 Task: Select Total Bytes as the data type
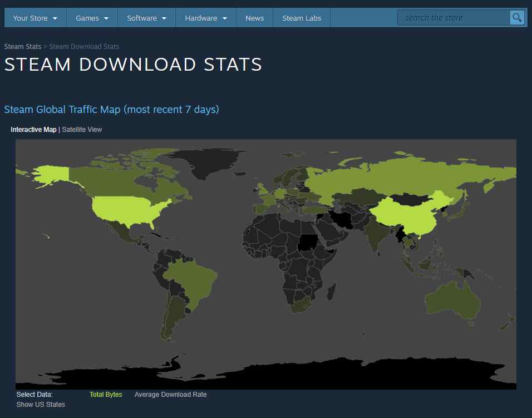click(106, 394)
